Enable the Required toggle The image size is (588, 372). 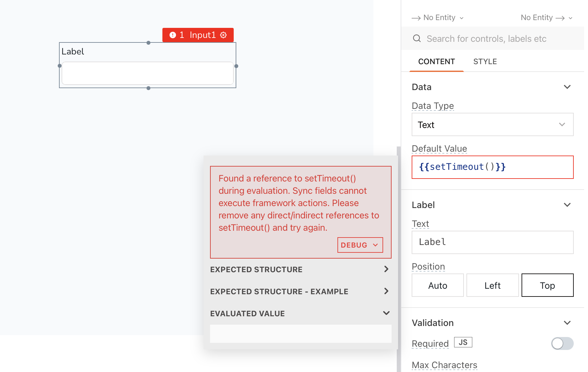(562, 343)
